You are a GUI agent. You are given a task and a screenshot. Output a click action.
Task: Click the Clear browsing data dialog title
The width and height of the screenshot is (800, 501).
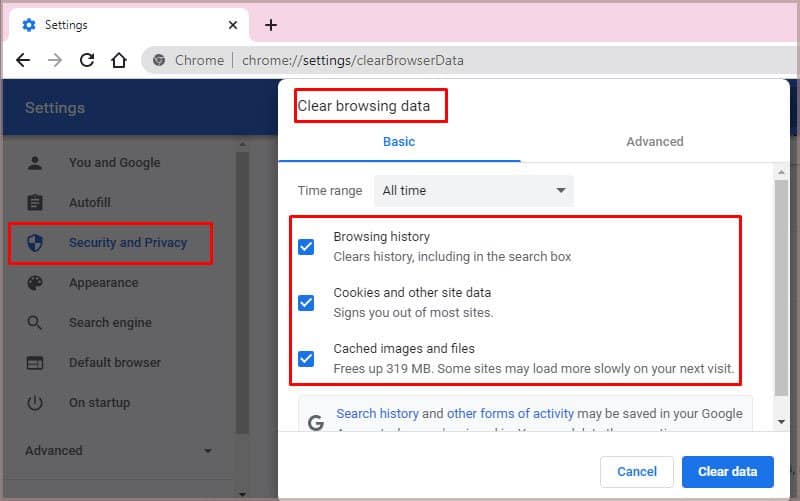[364, 106]
